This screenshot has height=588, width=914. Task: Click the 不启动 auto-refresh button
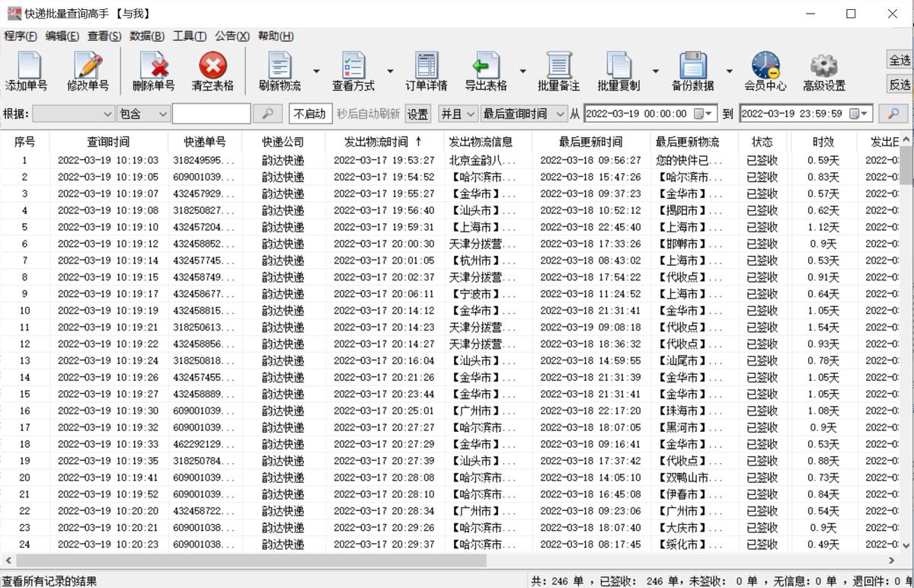point(311,113)
